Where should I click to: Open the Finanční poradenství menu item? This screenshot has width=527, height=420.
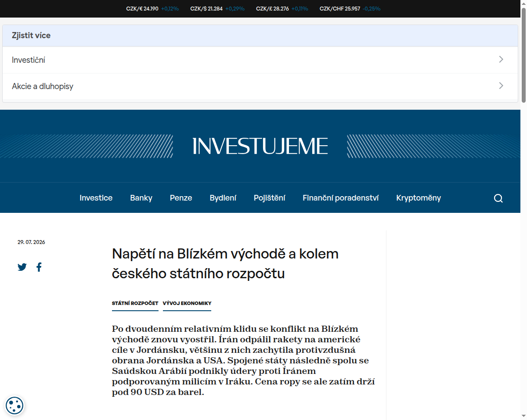340,198
